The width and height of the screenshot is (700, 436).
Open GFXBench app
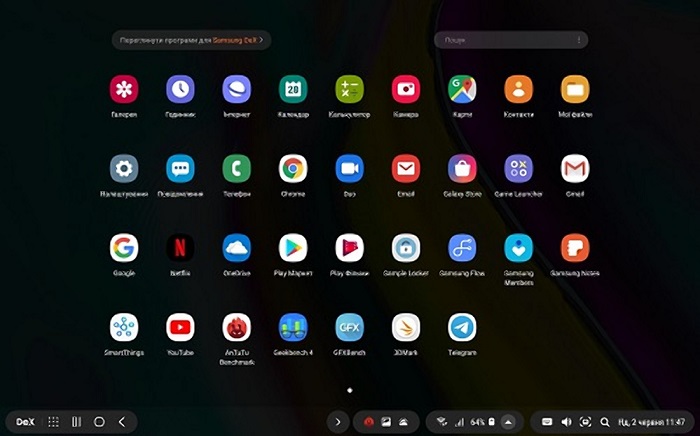point(350,327)
